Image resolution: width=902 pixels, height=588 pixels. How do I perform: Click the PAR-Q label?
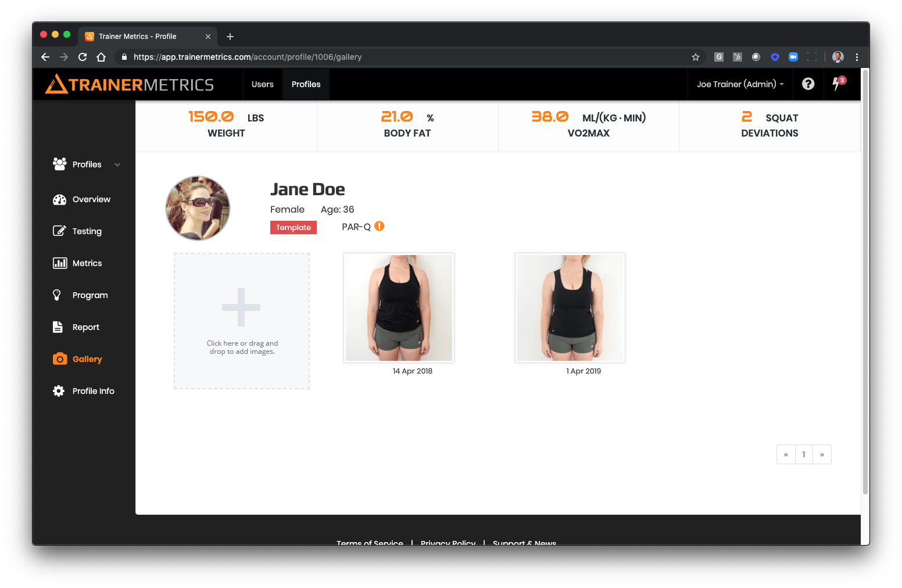[356, 227]
